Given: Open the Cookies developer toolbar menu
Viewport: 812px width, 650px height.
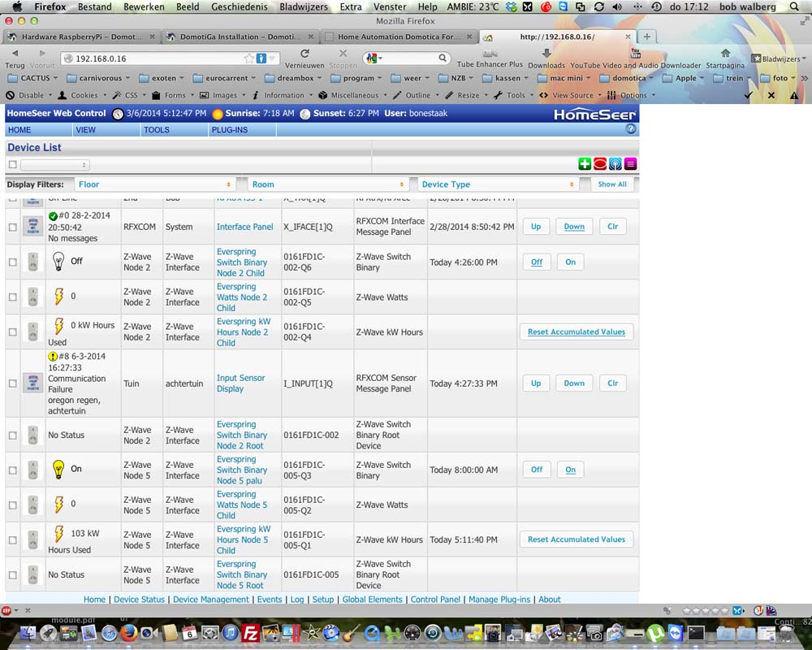Looking at the screenshot, I should 83,95.
